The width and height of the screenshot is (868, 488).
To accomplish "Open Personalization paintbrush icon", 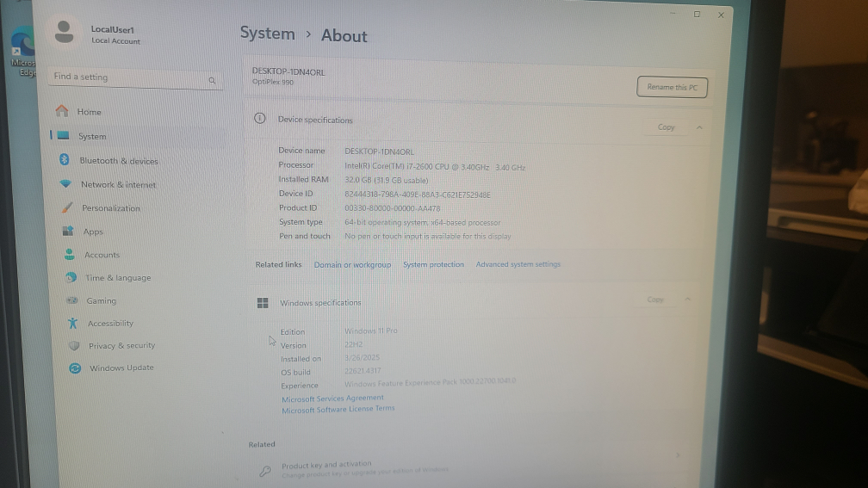I will (x=67, y=207).
